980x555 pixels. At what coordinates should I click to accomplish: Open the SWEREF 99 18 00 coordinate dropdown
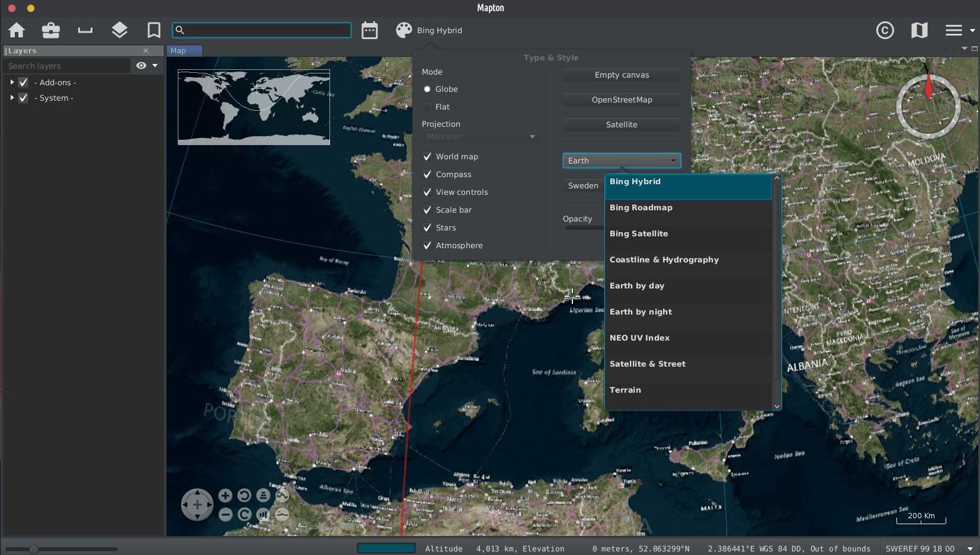tap(928, 548)
